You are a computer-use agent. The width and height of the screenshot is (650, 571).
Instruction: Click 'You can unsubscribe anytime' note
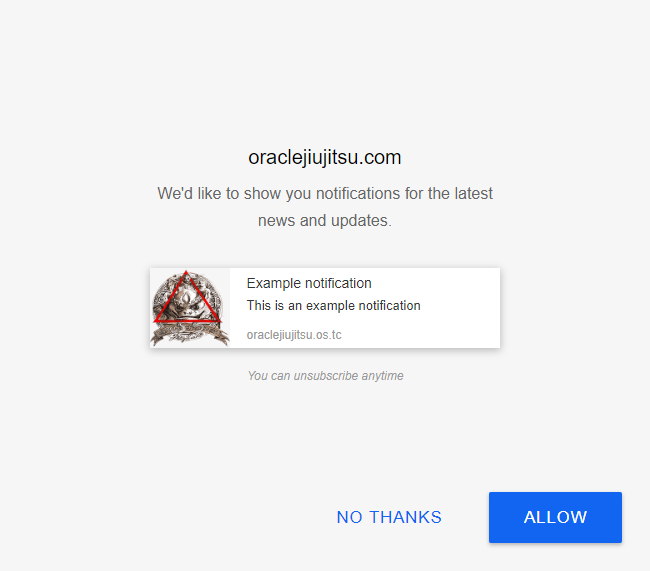click(325, 376)
